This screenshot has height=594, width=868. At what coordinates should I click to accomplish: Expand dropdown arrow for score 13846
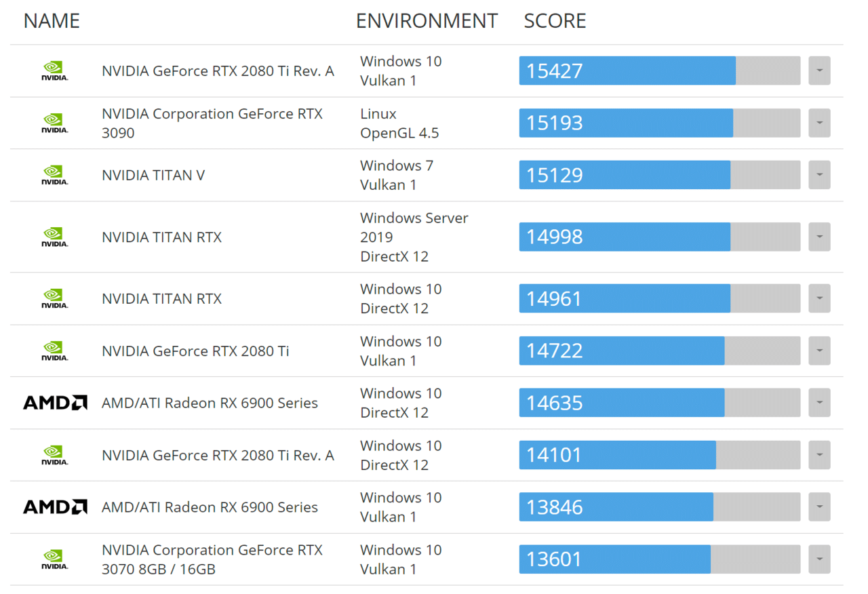pos(819,507)
